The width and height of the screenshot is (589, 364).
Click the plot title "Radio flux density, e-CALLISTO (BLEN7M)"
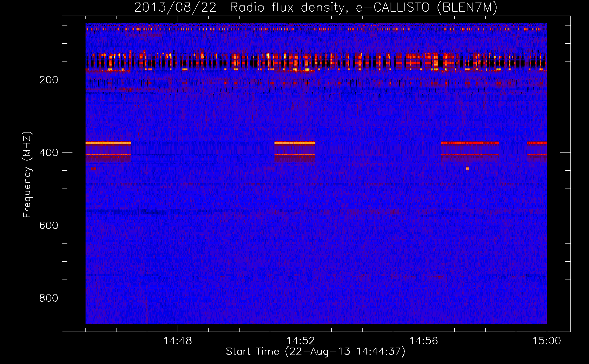pyautogui.click(x=364, y=7)
